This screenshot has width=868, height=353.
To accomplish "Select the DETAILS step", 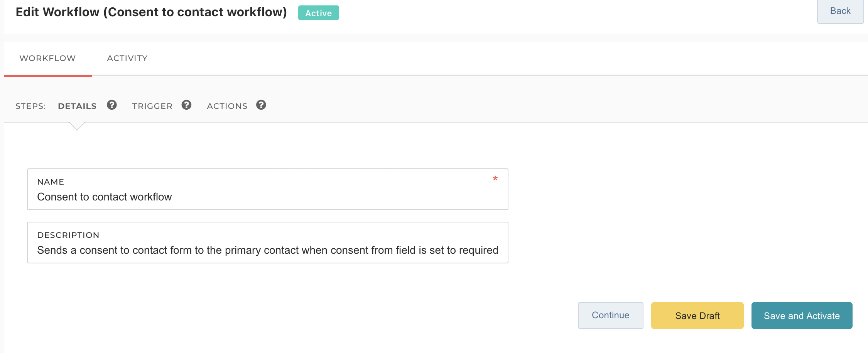I will [77, 106].
